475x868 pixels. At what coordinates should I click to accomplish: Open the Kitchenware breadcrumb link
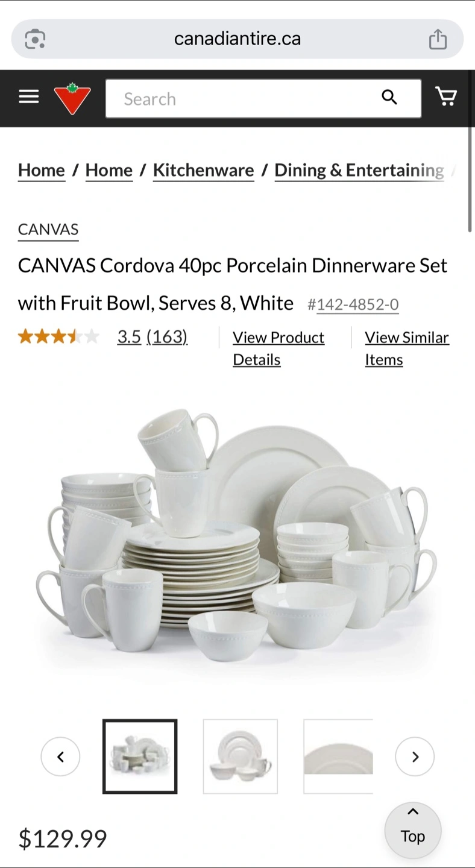203,171
